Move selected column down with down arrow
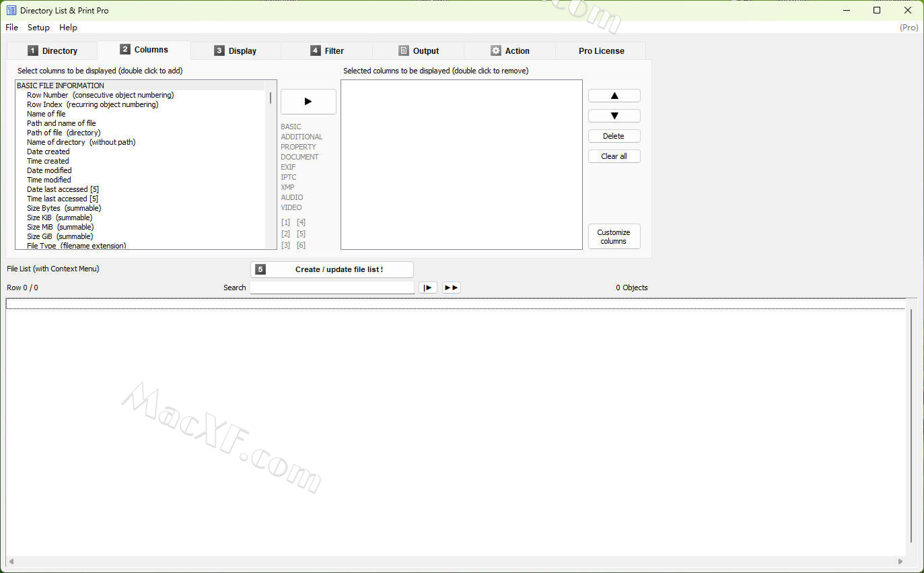Viewport: 924px width, 573px height. [x=614, y=116]
